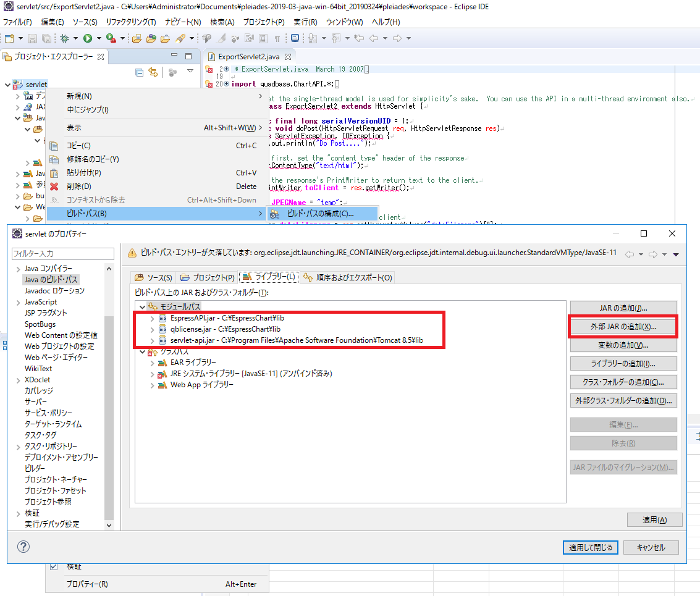Screen dimensions: 700x596
Task: Expand the EspressAPI.jar entry
Action: [153, 318]
